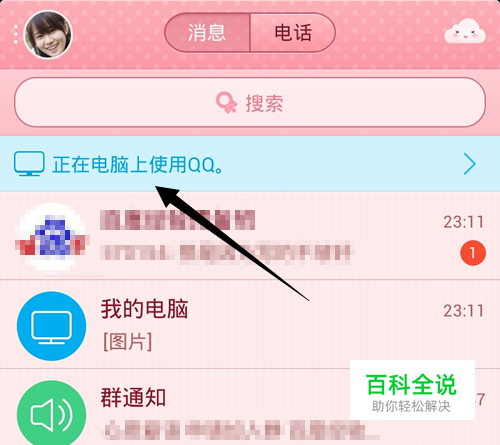Open the blurred first conversation name
The width and height of the screenshot is (500, 445).
[178, 220]
